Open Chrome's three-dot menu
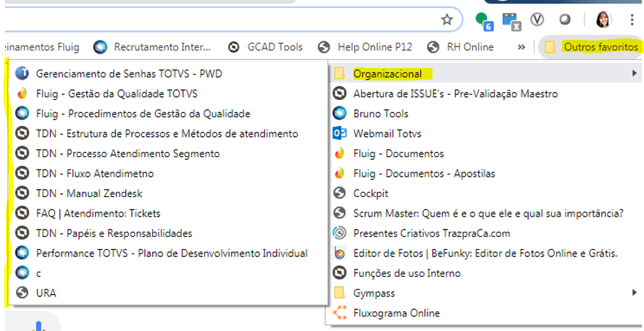This screenshot has width=644, height=331. (627, 20)
